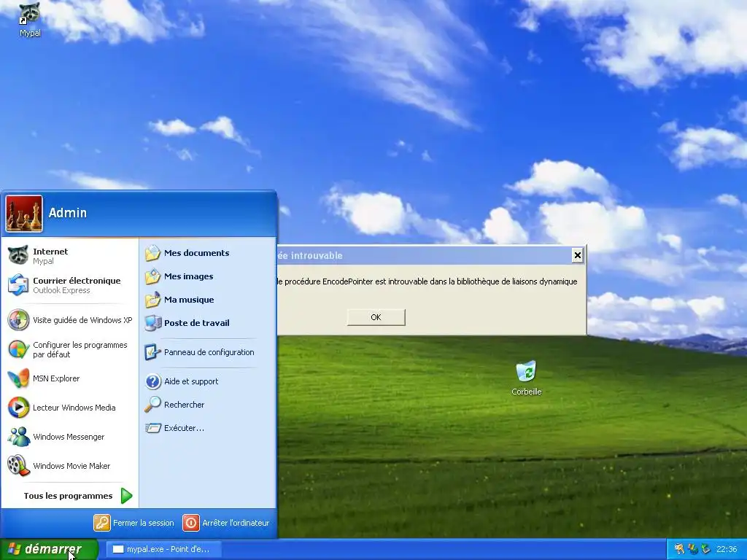Select mypal.exe taskbar button
The width and height of the screenshot is (747, 560).
coord(163,549)
